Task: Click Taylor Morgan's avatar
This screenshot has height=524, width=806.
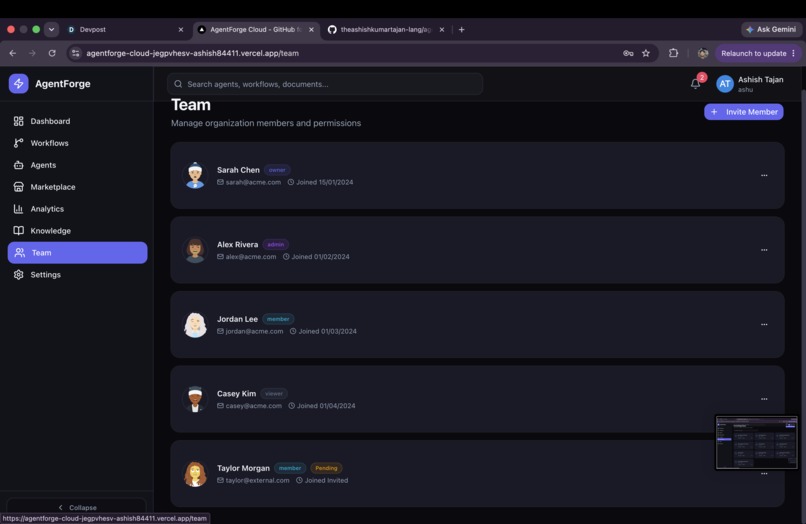Action: tap(195, 474)
